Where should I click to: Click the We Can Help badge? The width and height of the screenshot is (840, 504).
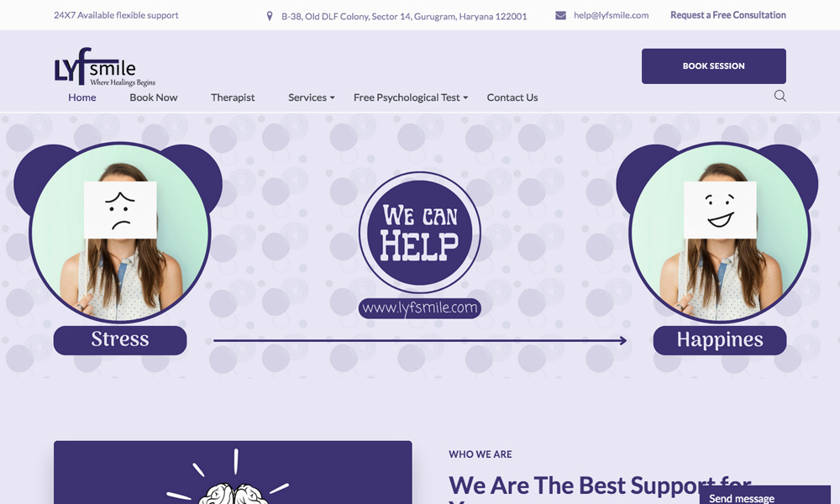420,232
